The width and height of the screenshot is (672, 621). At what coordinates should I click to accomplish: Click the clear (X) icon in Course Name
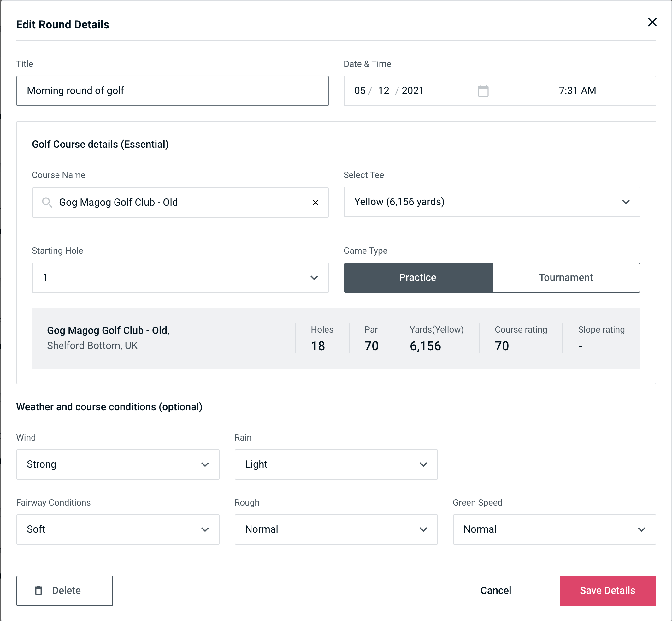tap(315, 202)
